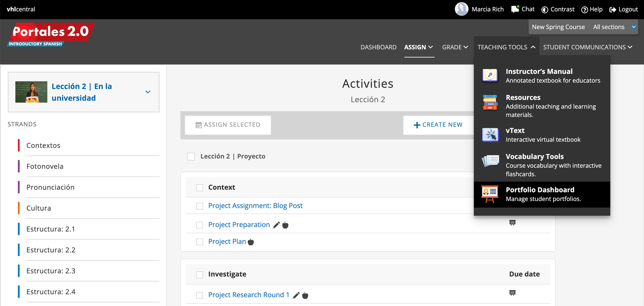The image size is (644, 306).
Task: Expand the Lección 2 lesson selector chevron
Action: tap(148, 92)
